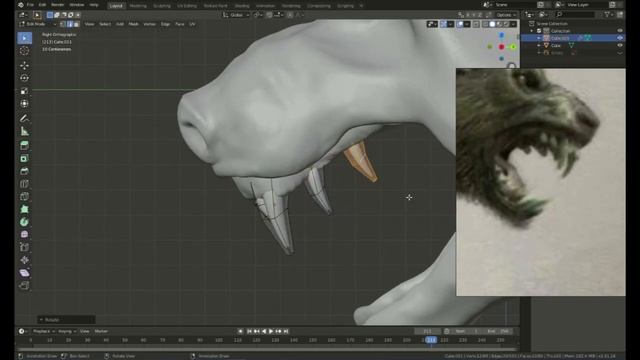Viewport: 640px width, 360px height.
Task: Expand the Cube object in outliner
Action: [x=539, y=45]
